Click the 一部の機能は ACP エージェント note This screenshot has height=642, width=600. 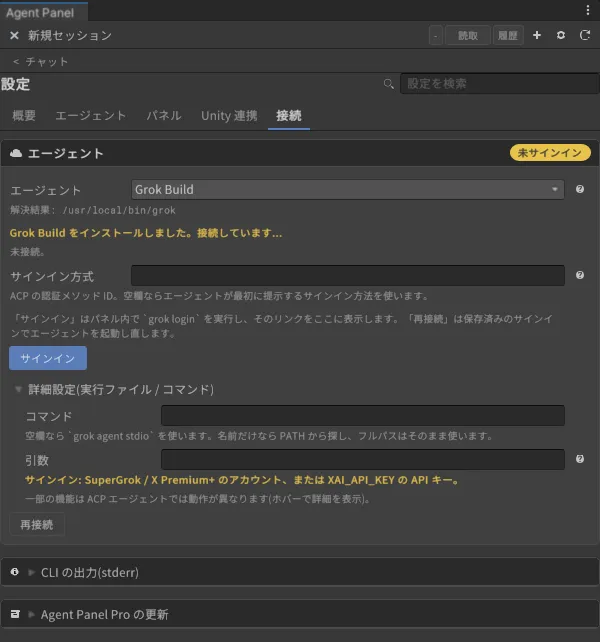click(198, 499)
